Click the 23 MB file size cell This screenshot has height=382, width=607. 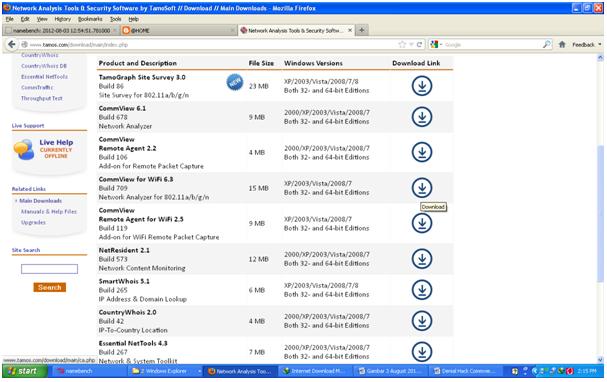(259, 86)
